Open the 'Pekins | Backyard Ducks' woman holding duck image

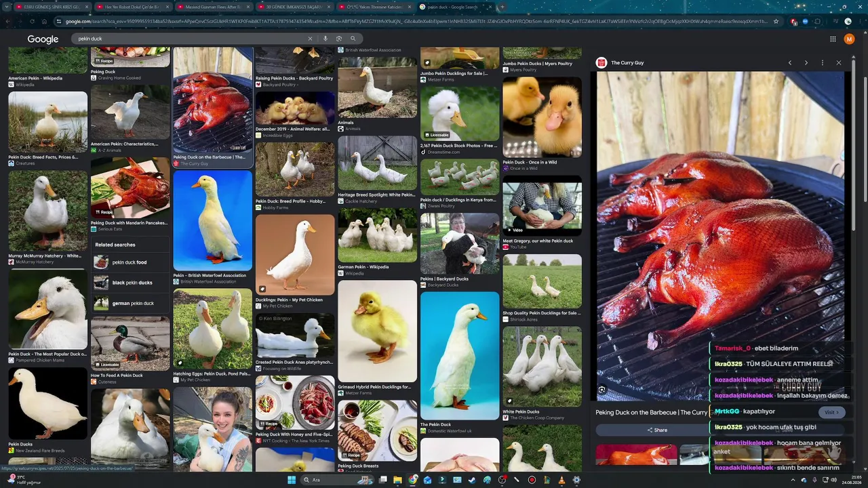click(x=459, y=243)
